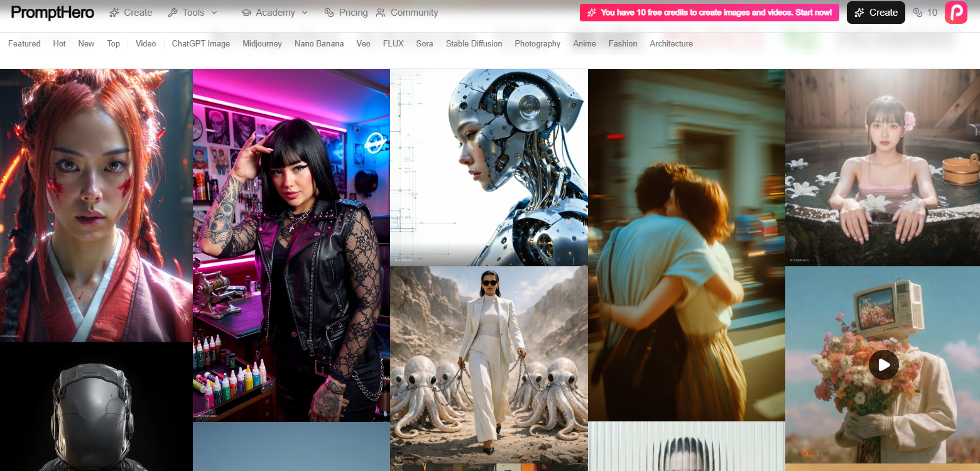Open the chrome robot woman image
This screenshot has width=980, height=471.
489,167
